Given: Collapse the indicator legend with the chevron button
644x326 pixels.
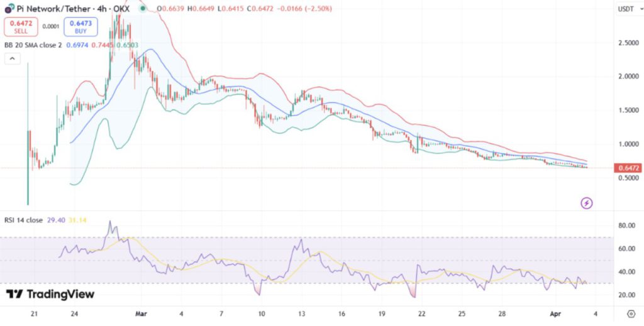Looking at the screenshot, I should 13,58.
